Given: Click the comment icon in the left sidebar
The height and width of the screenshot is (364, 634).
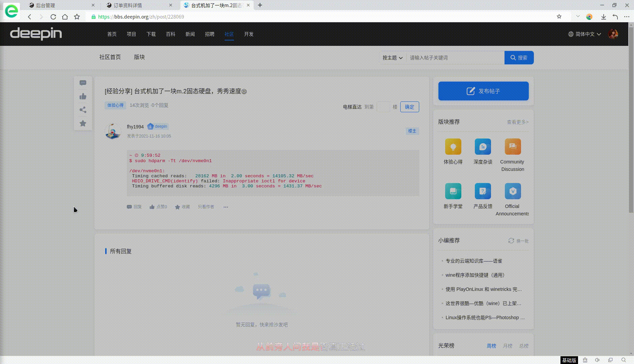Looking at the screenshot, I should (x=83, y=83).
